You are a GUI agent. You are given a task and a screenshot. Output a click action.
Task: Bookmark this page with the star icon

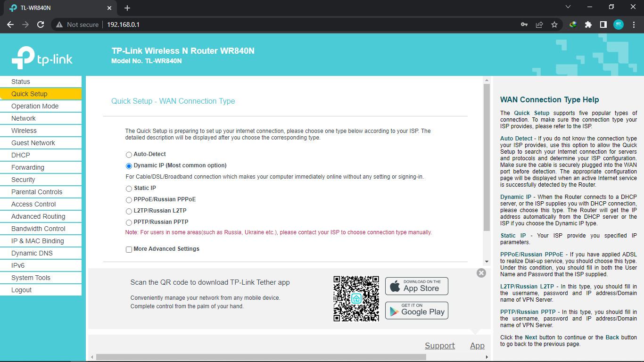554,25
